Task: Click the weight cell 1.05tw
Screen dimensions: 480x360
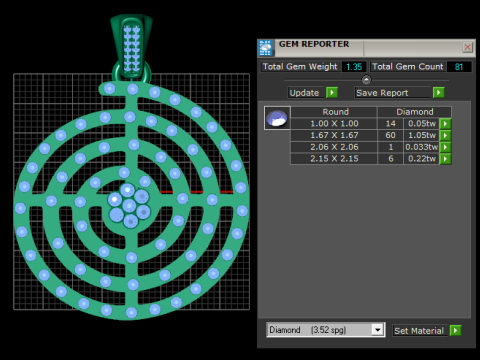Action: point(422,135)
